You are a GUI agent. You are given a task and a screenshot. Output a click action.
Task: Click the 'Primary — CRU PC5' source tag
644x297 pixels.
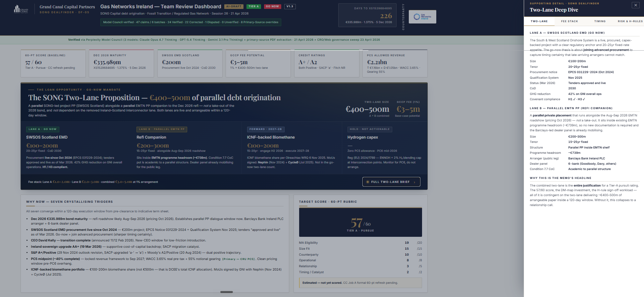(x=239, y=259)
